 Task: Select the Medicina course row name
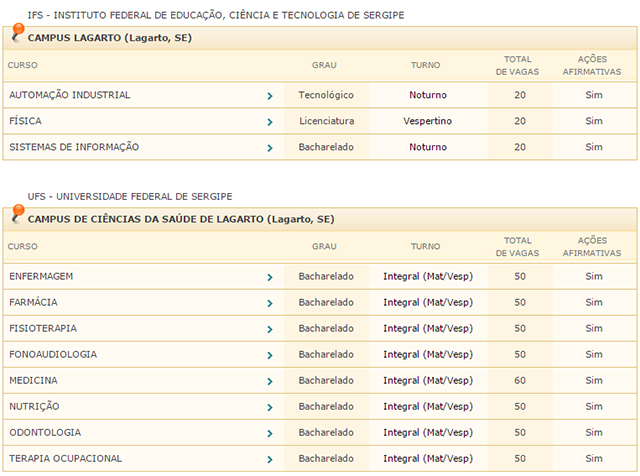33,380
